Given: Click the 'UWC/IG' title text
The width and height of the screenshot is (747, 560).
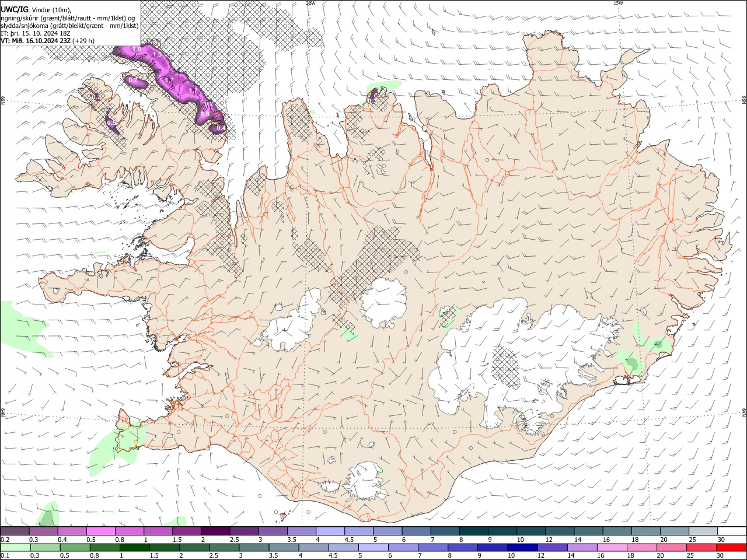Looking at the screenshot, I should [x=14, y=9].
